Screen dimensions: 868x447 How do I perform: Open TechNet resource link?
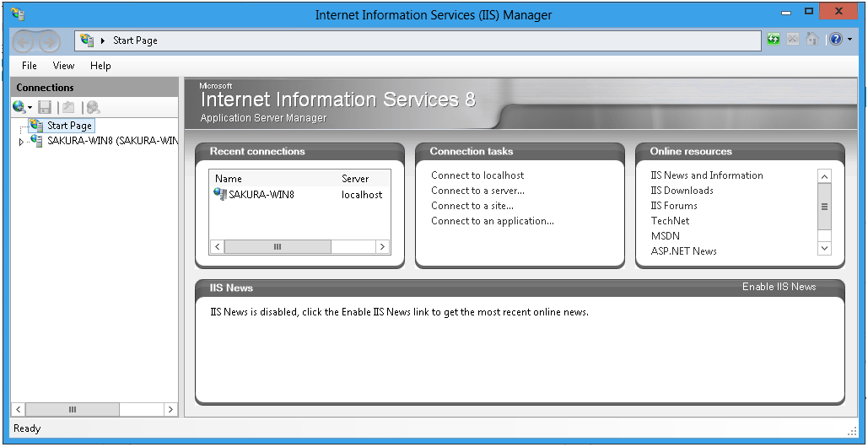tap(671, 221)
